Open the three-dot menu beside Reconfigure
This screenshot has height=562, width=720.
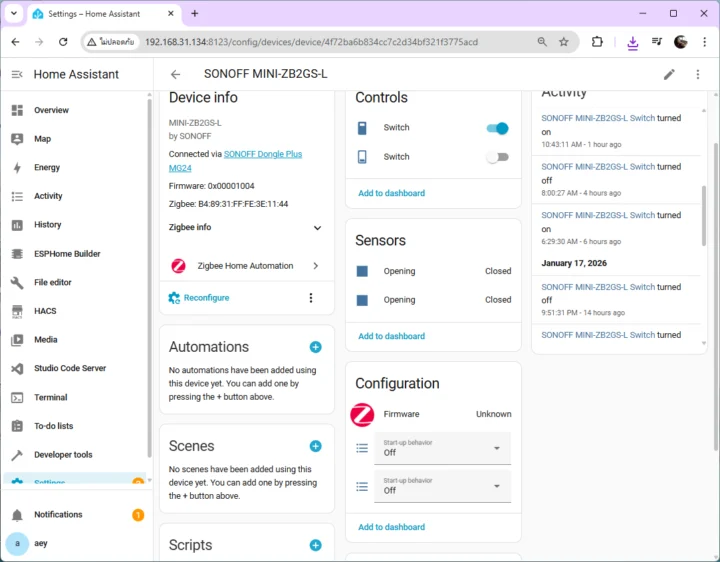pos(311,298)
